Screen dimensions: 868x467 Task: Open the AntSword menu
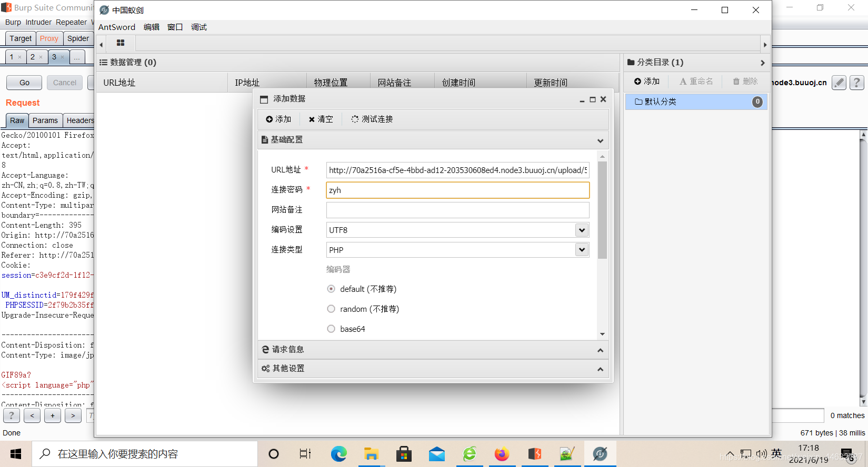(117, 27)
